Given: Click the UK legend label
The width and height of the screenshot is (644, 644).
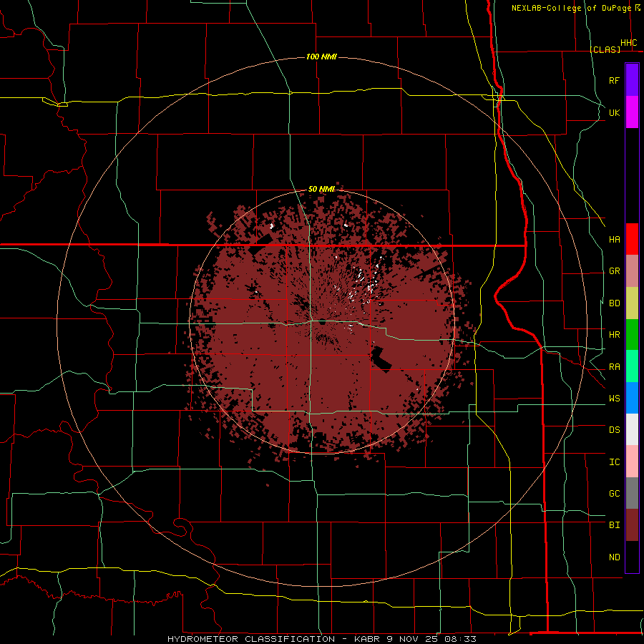Looking at the screenshot, I should [x=614, y=112].
